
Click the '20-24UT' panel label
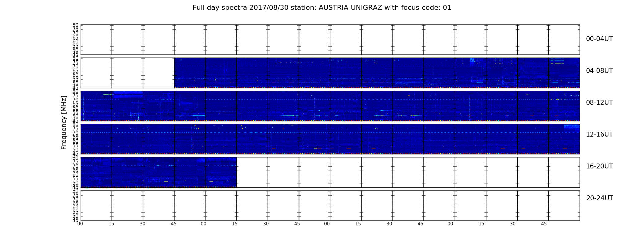point(600,198)
